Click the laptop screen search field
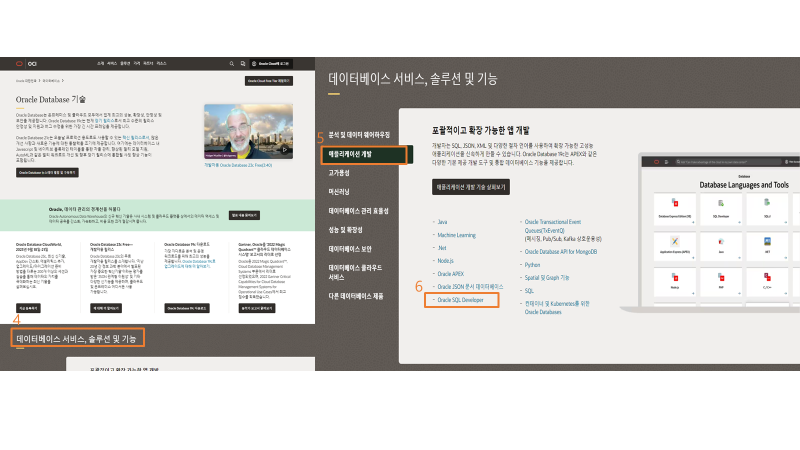Screen dimensions: 800x450 (x=728, y=162)
